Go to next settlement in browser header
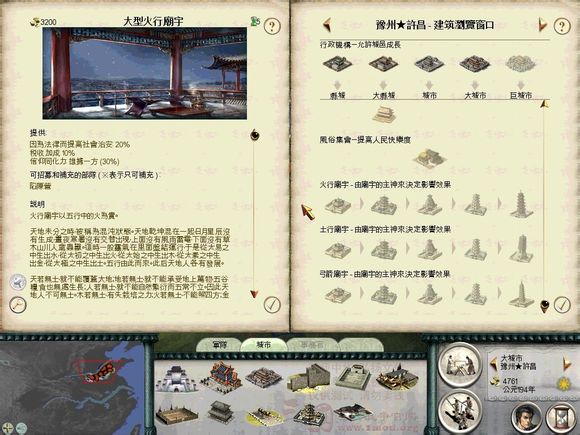 pyautogui.click(x=542, y=25)
